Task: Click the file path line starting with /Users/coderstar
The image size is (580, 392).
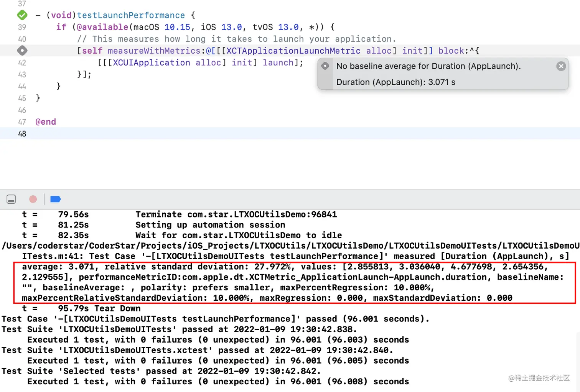Action: click(x=290, y=245)
